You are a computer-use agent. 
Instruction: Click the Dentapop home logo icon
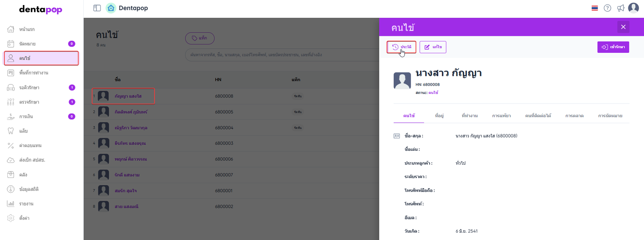pyautogui.click(x=111, y=8)
